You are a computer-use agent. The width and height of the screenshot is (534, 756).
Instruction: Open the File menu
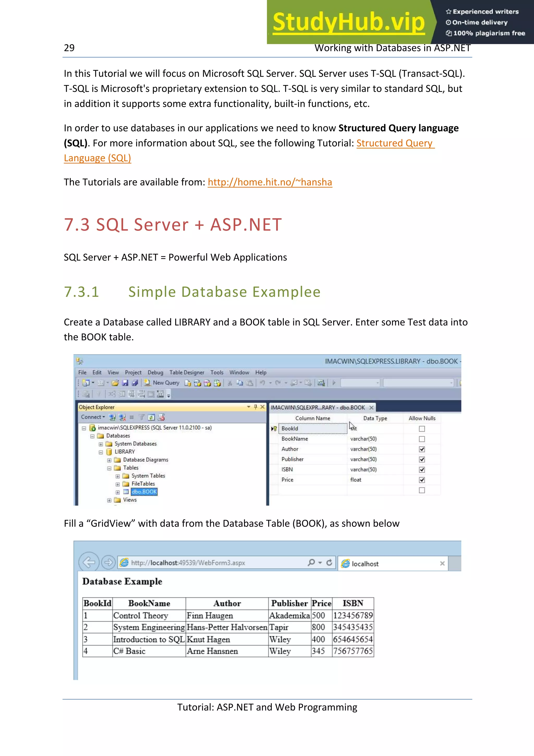tap(82, 373)
